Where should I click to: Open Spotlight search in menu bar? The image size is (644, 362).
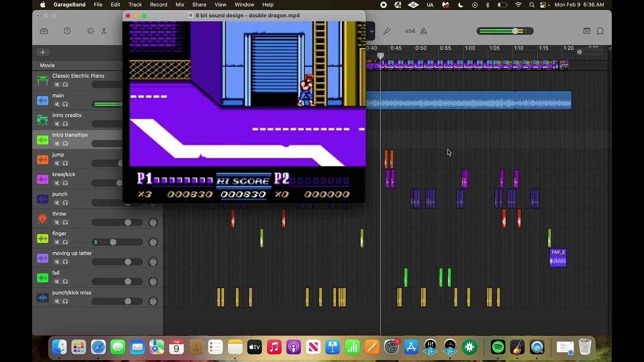[x=532, y=5]
